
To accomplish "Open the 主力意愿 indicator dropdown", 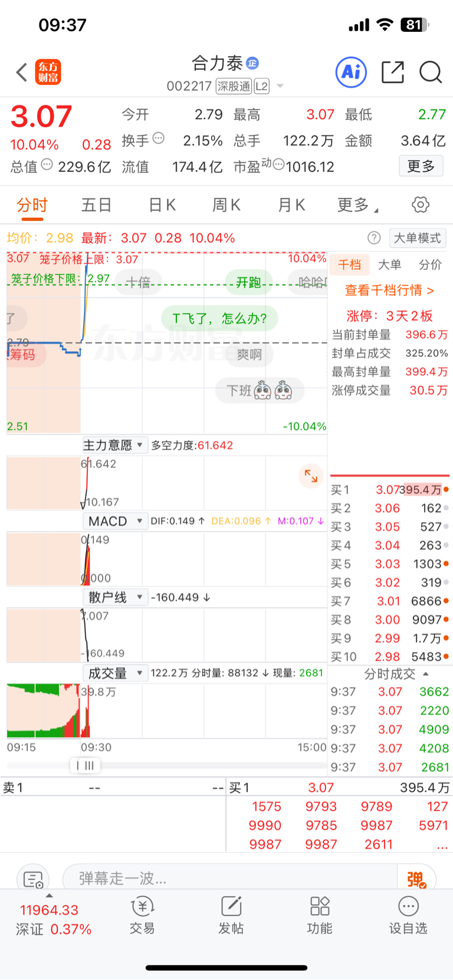I will 114,445.
